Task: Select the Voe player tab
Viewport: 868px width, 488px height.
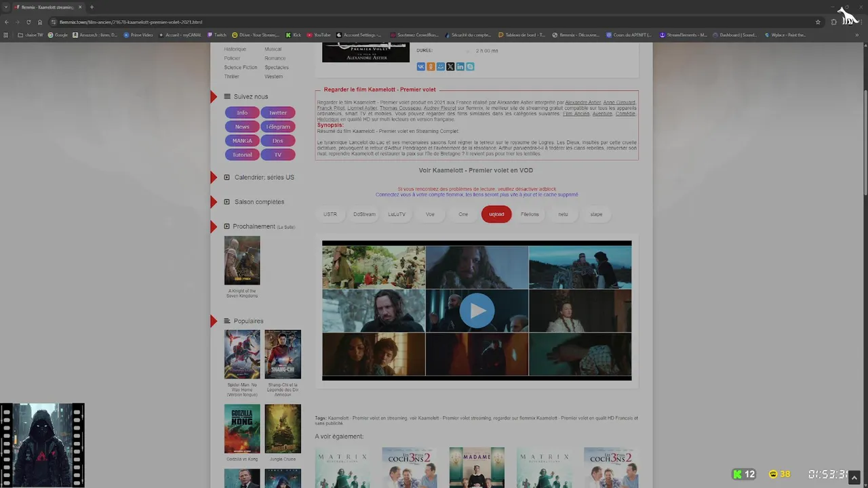Action: point(430,214)
